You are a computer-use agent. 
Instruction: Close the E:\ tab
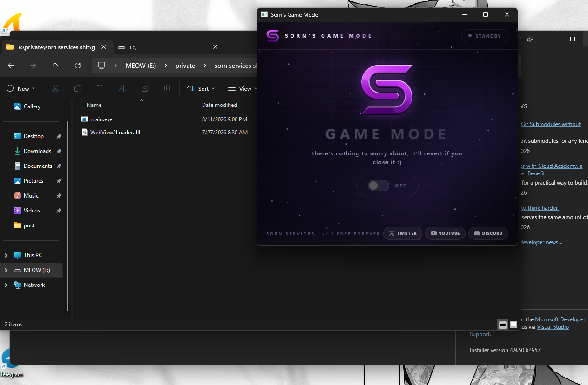point(215,47)
